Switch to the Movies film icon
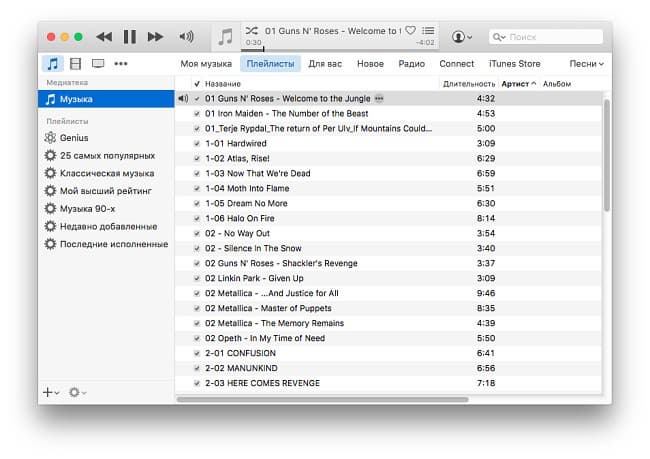 (x=75, y=64)
